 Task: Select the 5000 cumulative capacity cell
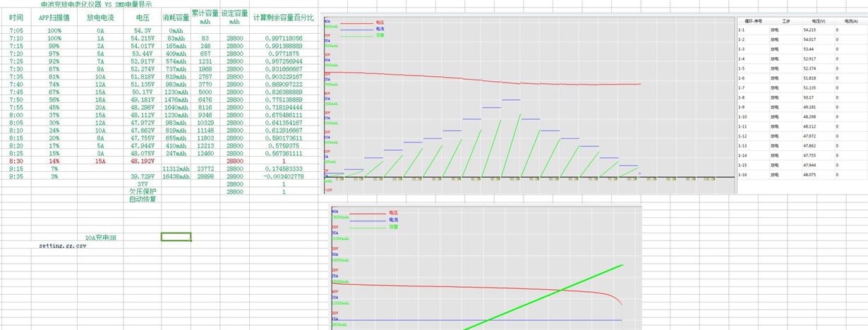pyautogui.click(x=205, y=91)
